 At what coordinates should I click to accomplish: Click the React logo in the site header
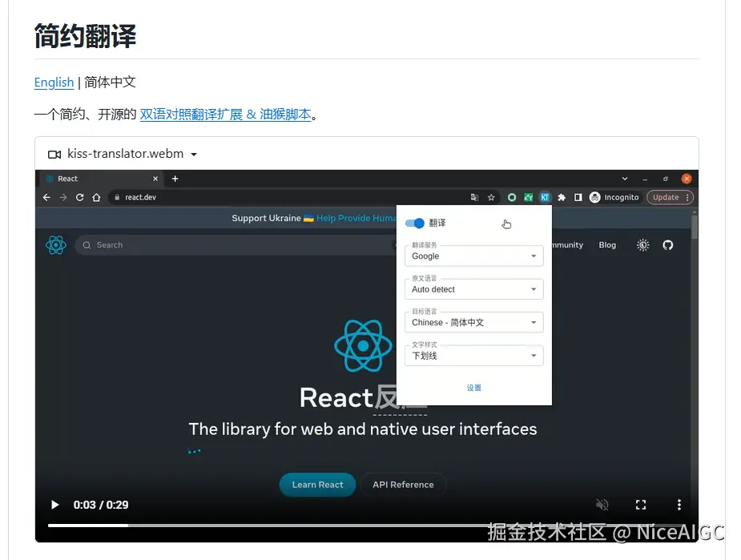coord(56,245)
